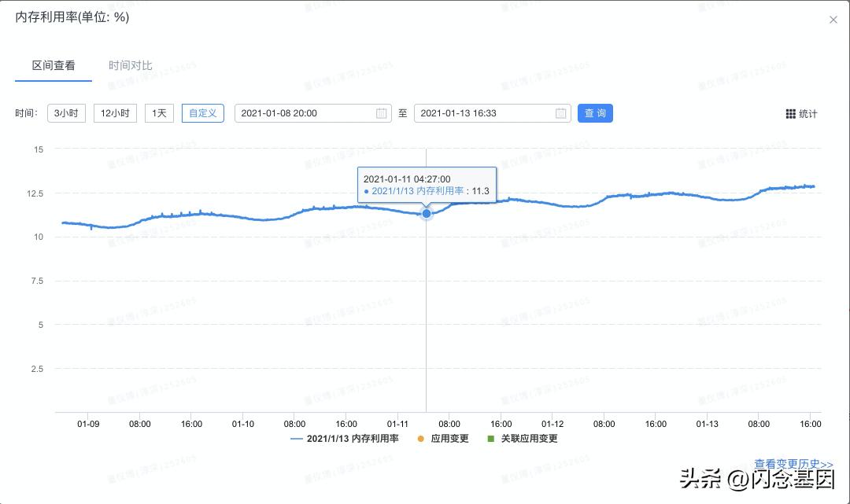Open the 统计 grid icon

791,114
